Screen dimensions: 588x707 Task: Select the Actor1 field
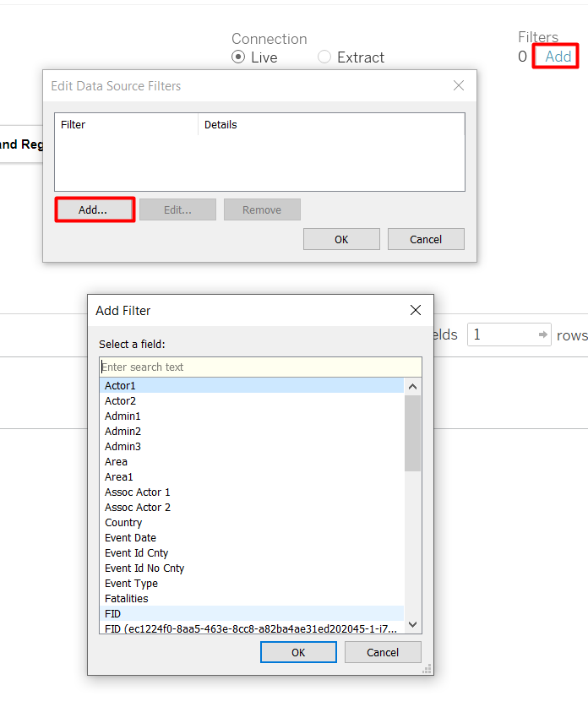pyautogui.click(x=120, y=386)
